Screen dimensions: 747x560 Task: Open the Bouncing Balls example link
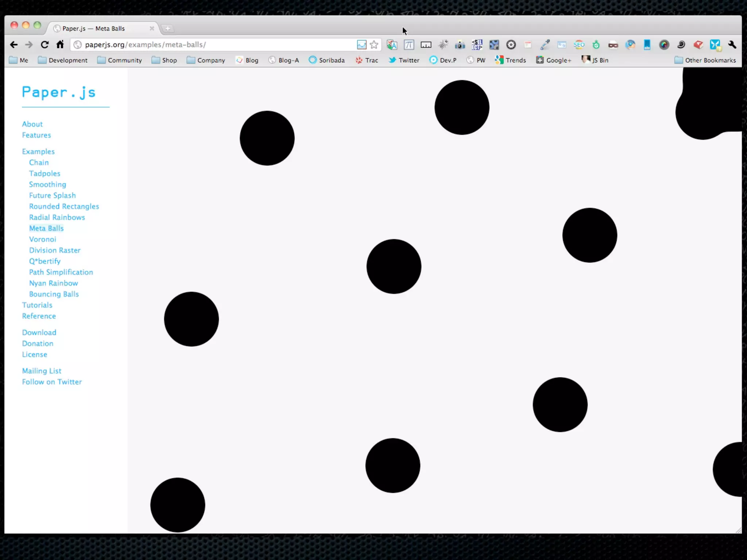pyautogui.click(x=54, y=294)
